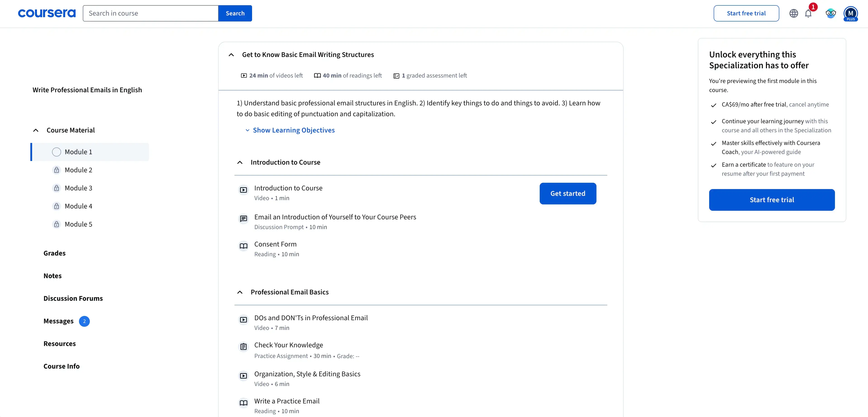Open the Grades page
The width and height of the screenshot is (868, 417).
click(54, 253)
